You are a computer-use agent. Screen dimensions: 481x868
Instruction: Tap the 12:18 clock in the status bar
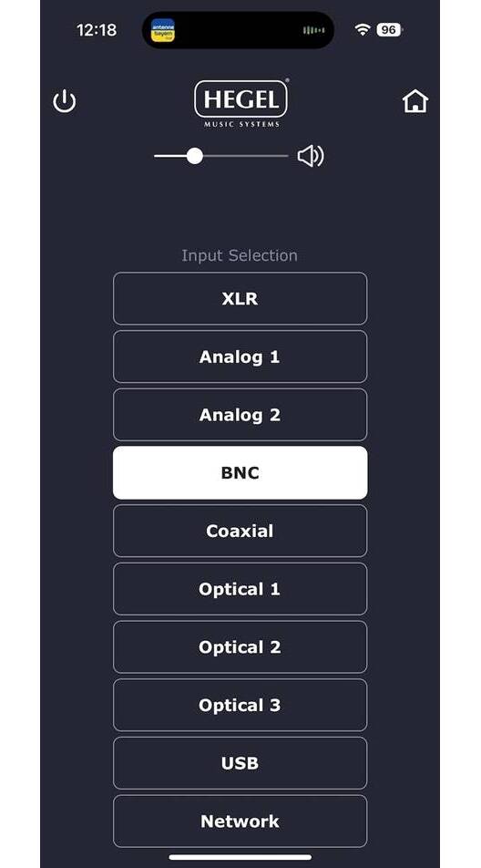point(97,30)
